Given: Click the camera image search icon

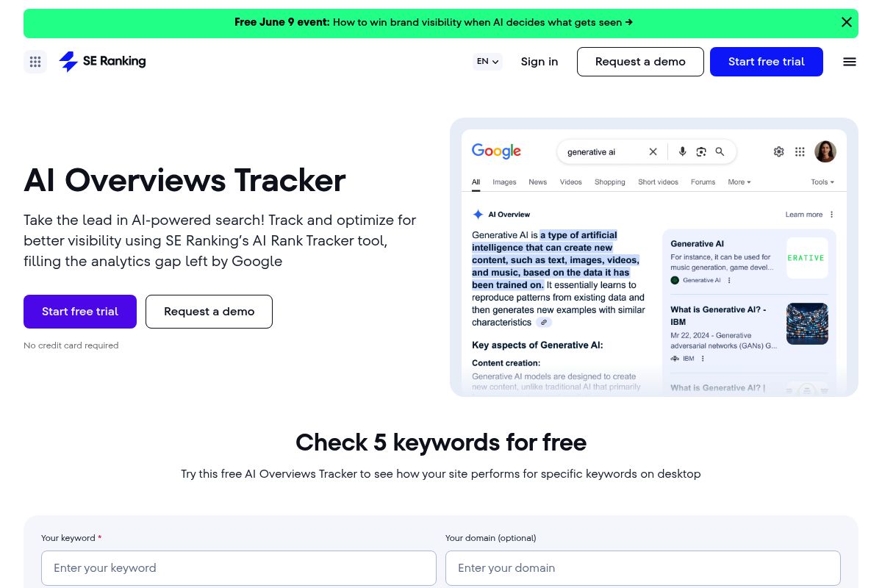Looking at the screenshot, I should pos(701,152).
